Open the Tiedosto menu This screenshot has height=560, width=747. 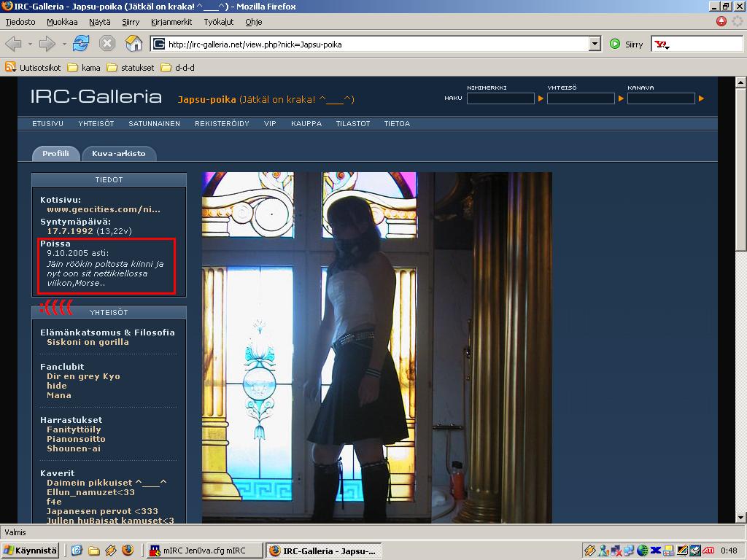coord(20,22)
